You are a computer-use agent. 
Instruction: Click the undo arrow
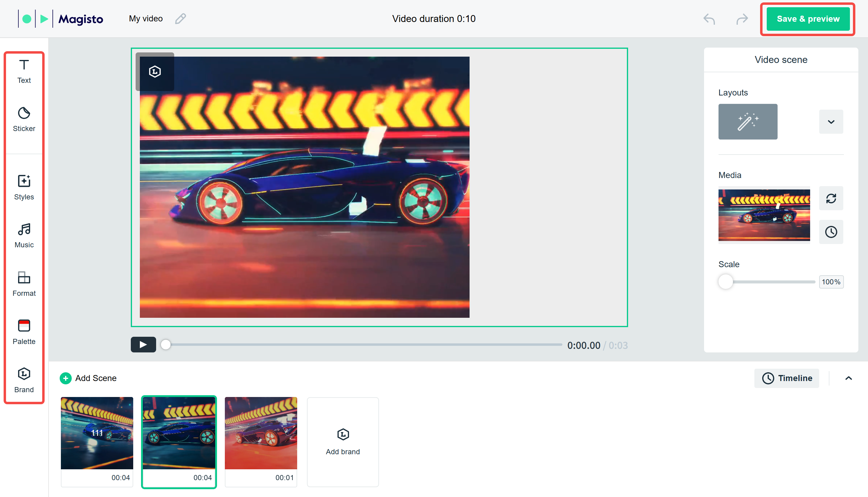coord(709,19)
